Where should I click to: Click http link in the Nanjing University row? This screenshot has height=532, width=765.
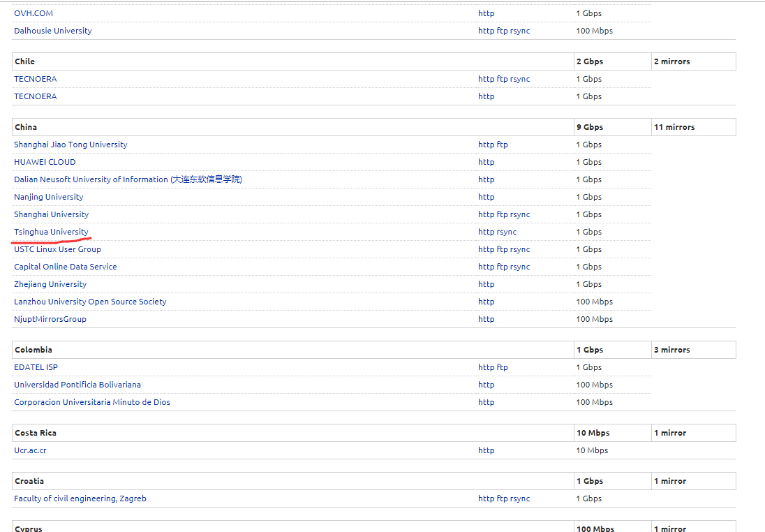click(x=486, y=197)
